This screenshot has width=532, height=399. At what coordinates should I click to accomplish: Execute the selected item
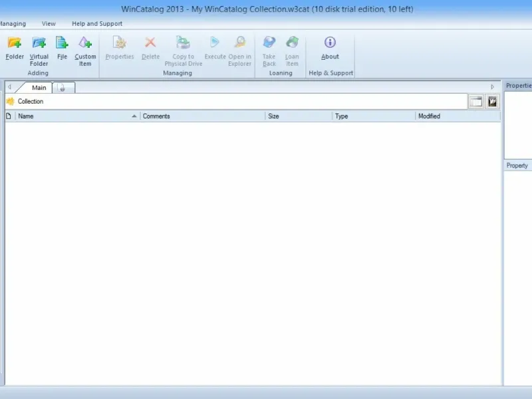coord(215,48)
